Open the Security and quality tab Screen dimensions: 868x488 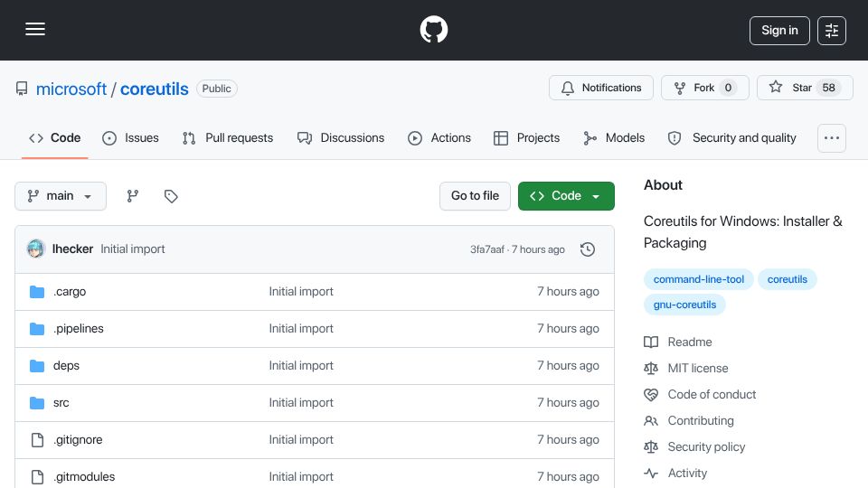pos(732,137)
